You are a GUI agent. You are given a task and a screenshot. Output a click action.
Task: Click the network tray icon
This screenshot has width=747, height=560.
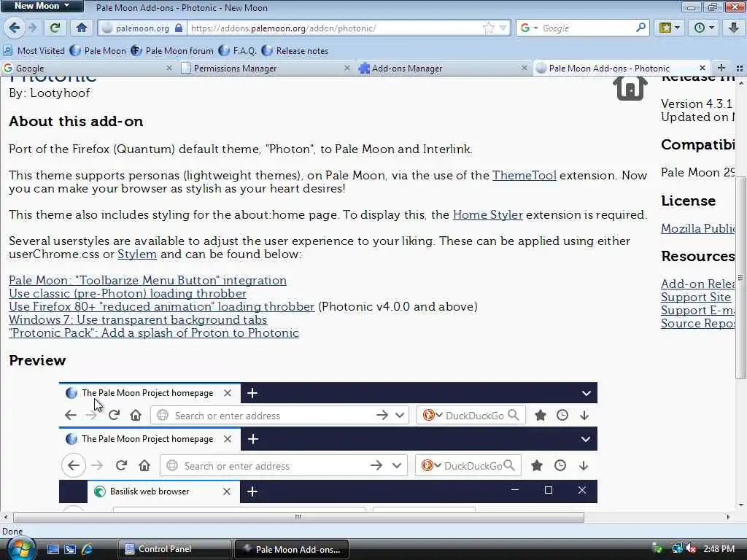[677, 548]
